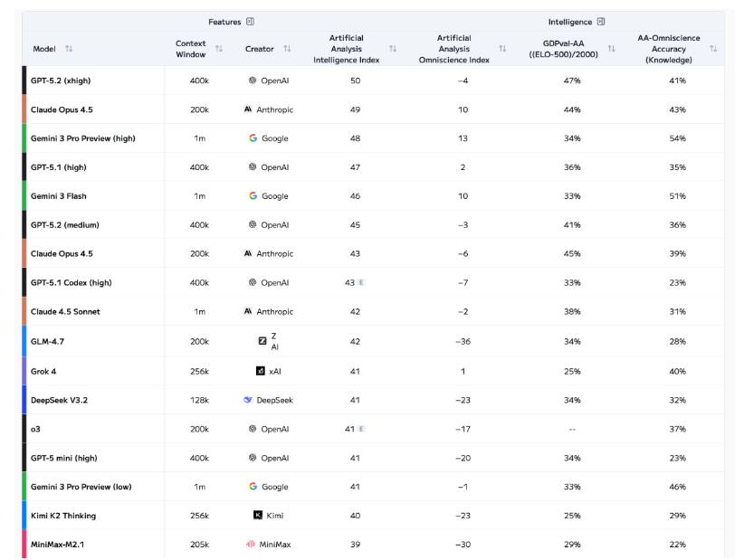Click sort arrows next to Creator
The width and height of the screenshot is (744, 560).
tap(287, 49)
